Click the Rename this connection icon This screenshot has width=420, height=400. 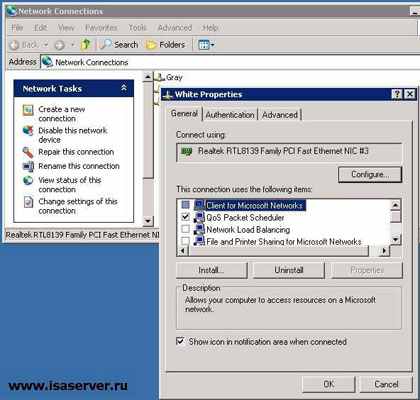pyautogui.click(x=28, y=166)
